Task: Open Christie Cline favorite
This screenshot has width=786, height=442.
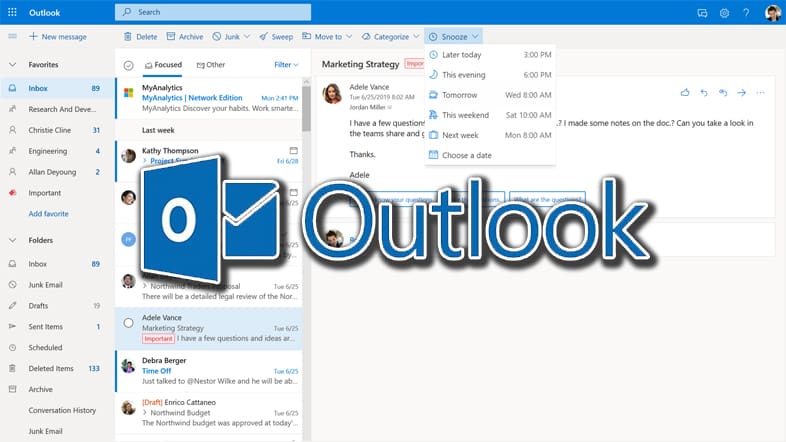Action: (56, 130)
